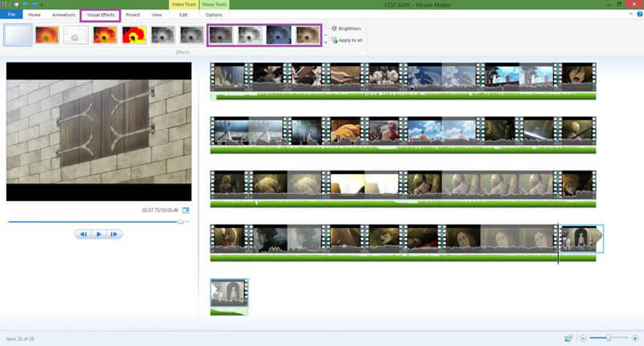Click the green music track under third row
Screen dimensions: 644x346
[403, 204]
